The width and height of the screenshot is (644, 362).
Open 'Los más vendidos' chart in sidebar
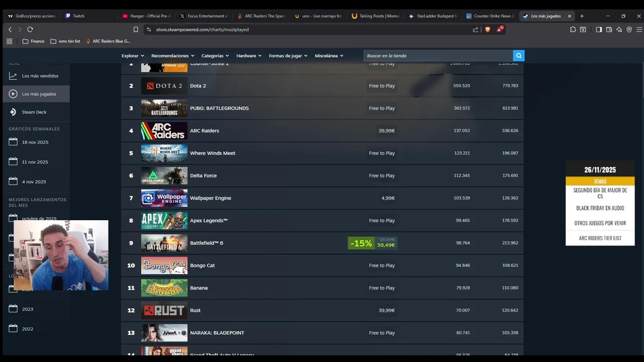36,76
